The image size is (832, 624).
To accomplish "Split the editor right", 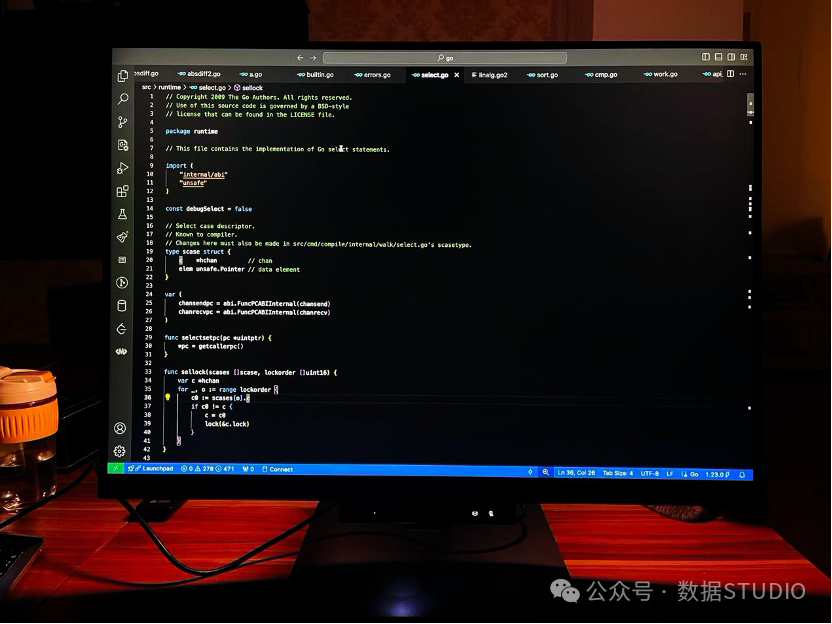I will point(731,74).
